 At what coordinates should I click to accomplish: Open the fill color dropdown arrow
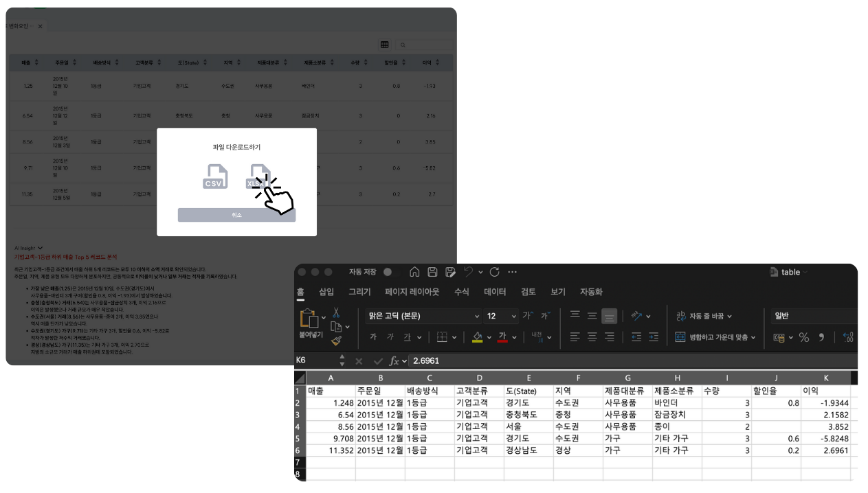point(489,337)
